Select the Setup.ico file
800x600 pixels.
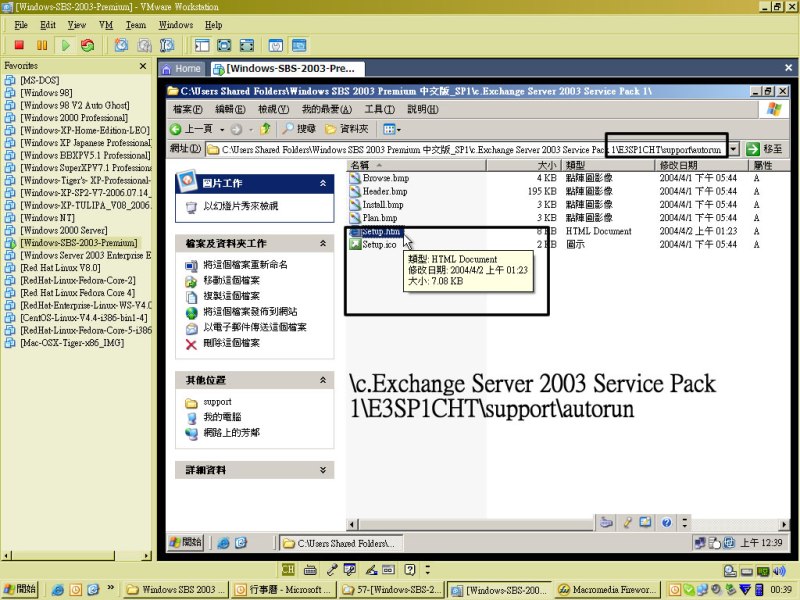pyautogui.click(x=373, y=244)
